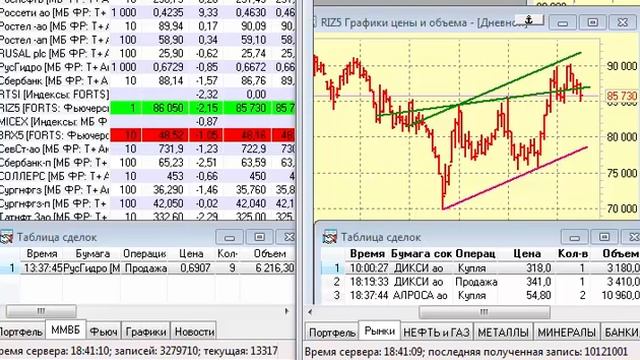Select the 10:00:27 ДИКСИ ао Купля trade

click(x=481, y=268)
